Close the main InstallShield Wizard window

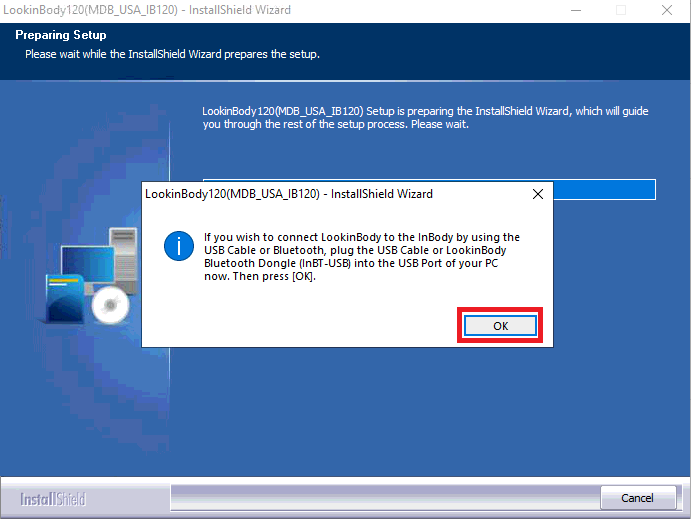click(667, 10)
